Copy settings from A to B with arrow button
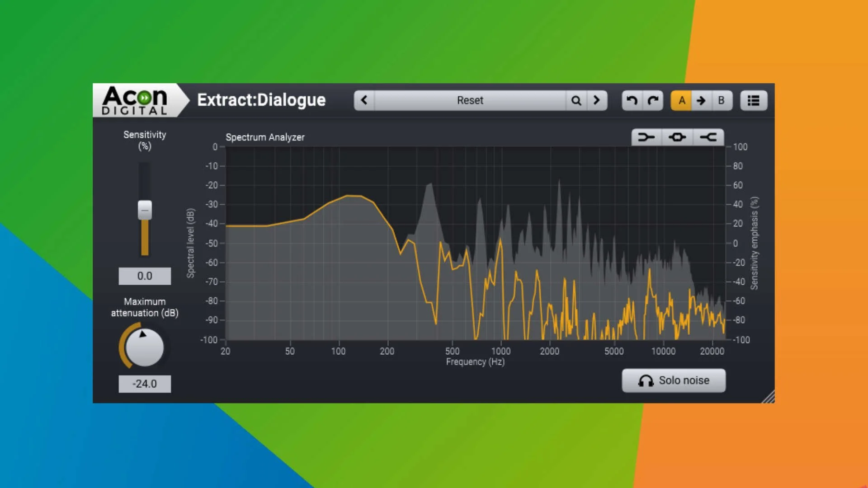This screenshot has width=868, height=488. point(701,100)
